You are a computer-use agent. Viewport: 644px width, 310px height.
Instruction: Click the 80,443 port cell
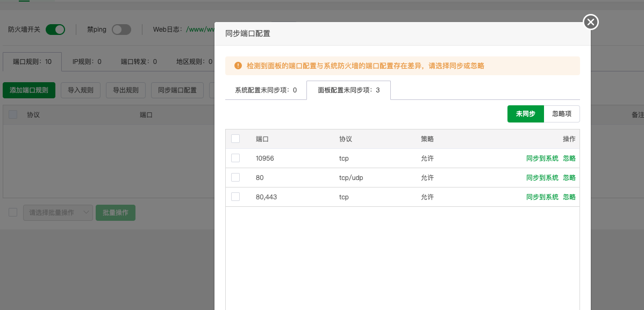pos(266,197)
